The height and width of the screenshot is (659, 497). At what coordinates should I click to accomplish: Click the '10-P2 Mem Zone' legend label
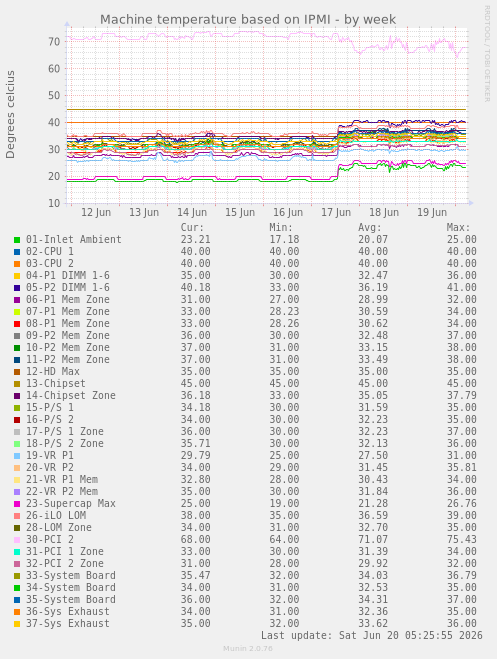pyautogui.click(x=68, y=348)
